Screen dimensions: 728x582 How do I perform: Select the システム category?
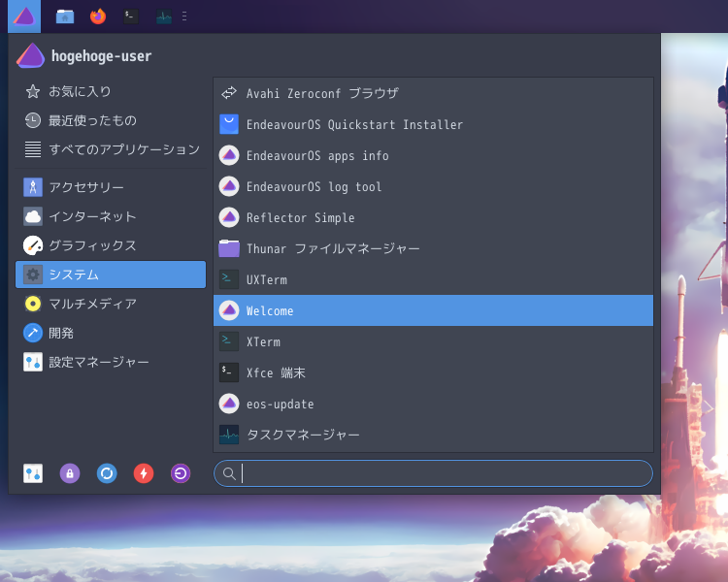click(111, 275)
